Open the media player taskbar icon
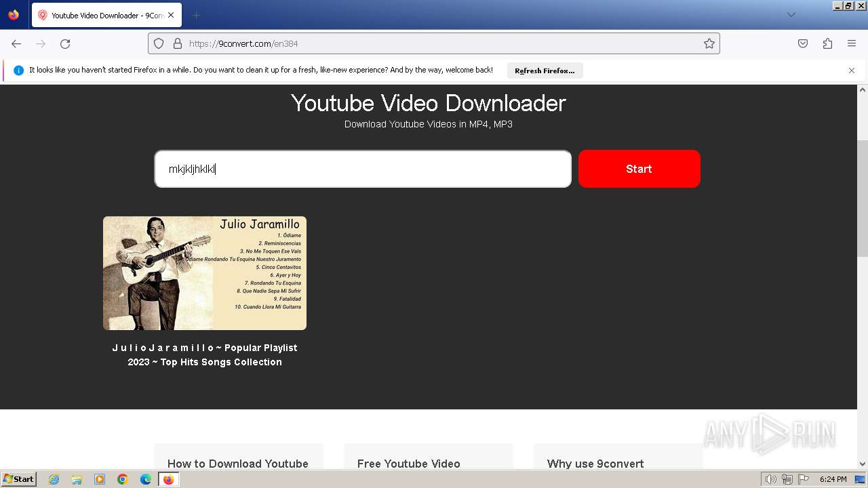 pos(100,479)
